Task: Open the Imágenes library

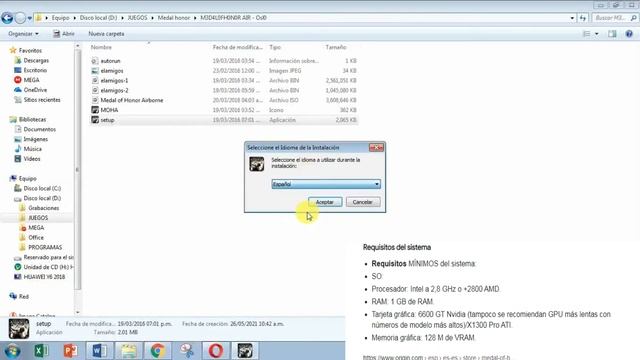Action: pyautogui.click(x=36, y=139)
